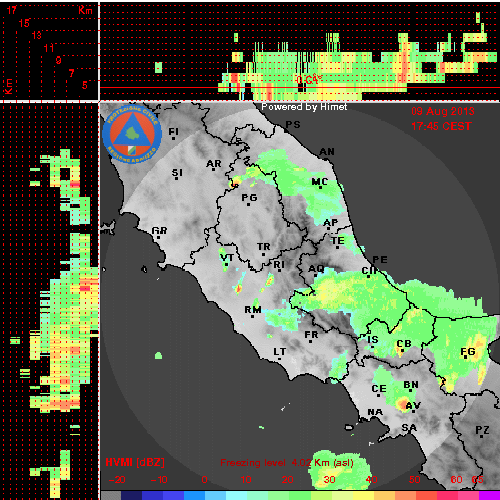Click the VT city label on the map

(x=227, y=258)
